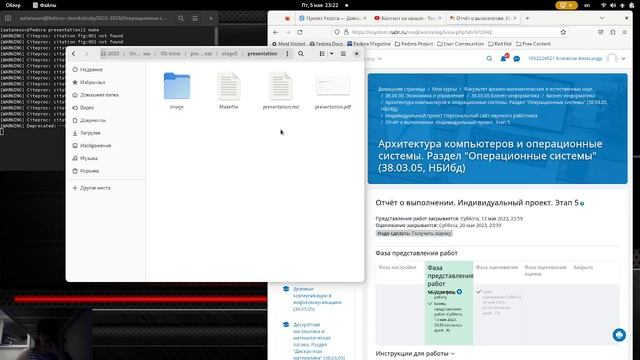Click the OS-intro path breadcrumb
Viewport: 640px width, 360px height.
tap(170, 53)
